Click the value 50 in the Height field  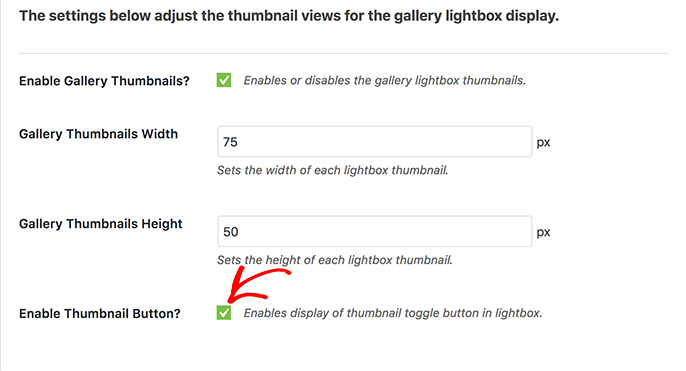click(231, 232)
